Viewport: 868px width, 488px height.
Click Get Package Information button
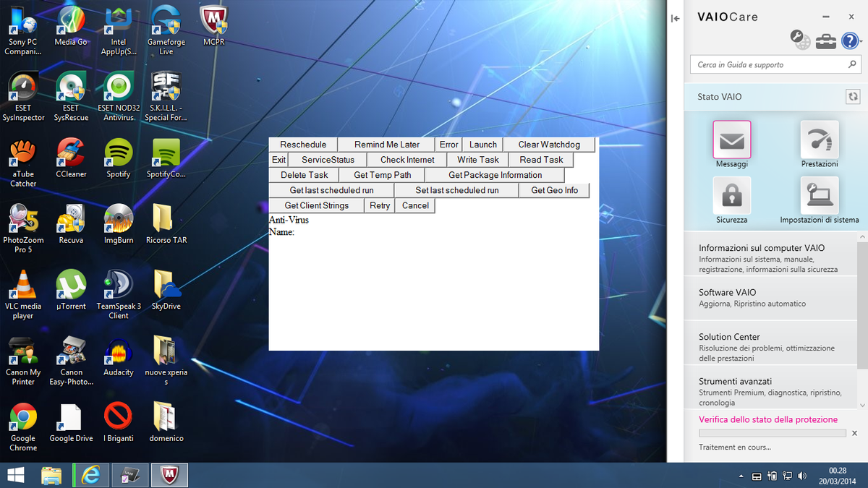(495, 175)
